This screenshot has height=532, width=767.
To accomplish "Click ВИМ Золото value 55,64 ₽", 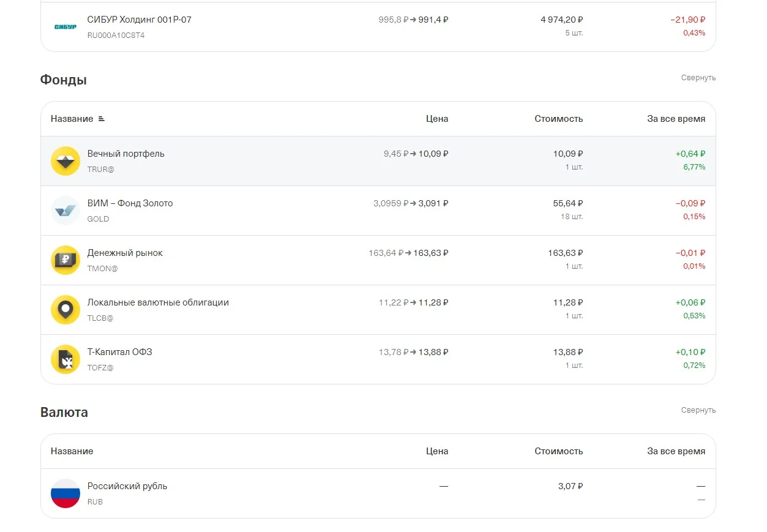I will (x=568, y=203).
